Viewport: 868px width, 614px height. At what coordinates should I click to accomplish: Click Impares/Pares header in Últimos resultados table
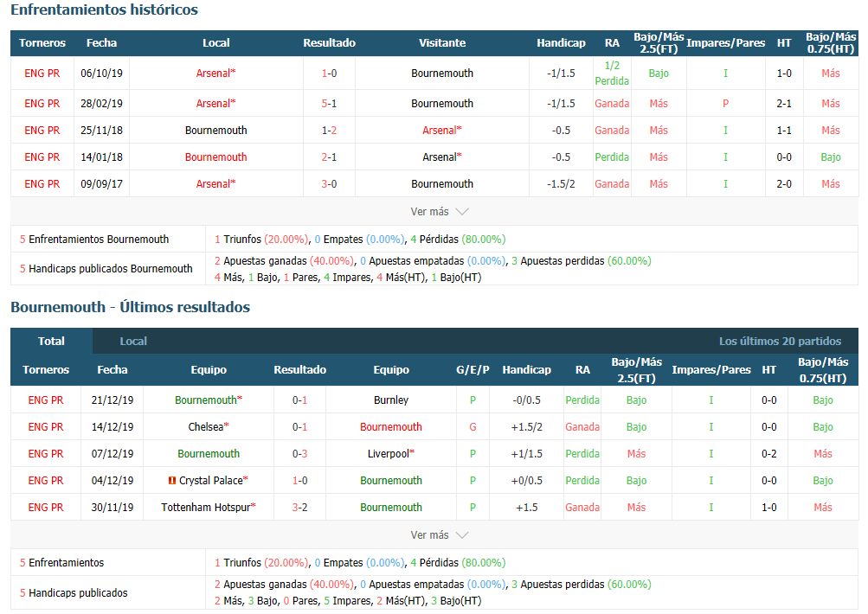(711, 369)
